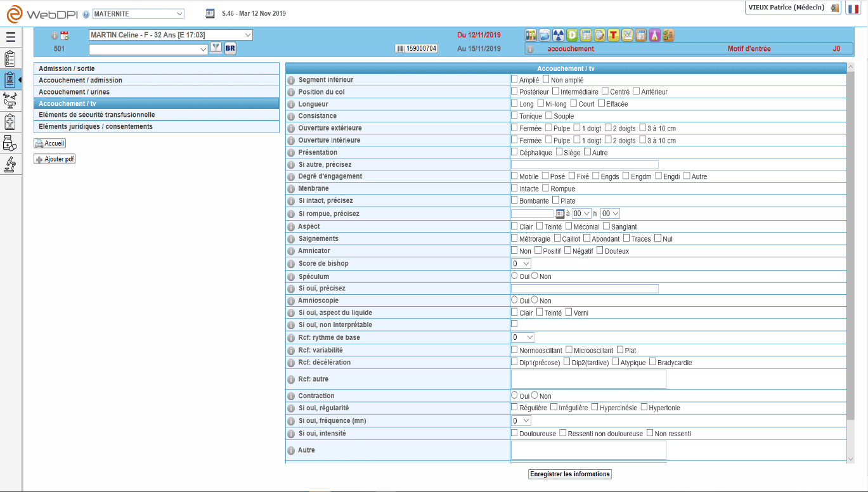This screenshot has height=492, width=868.
Task: Open the medication bottle sidebar icon
Action: click(x=10, y=143)
